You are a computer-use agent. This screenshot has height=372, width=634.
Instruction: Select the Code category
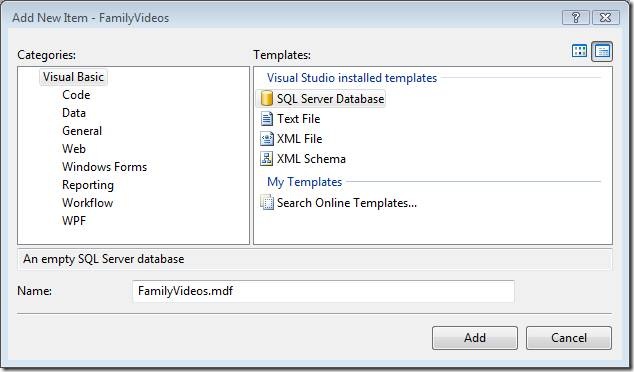(x=76, y=95)
